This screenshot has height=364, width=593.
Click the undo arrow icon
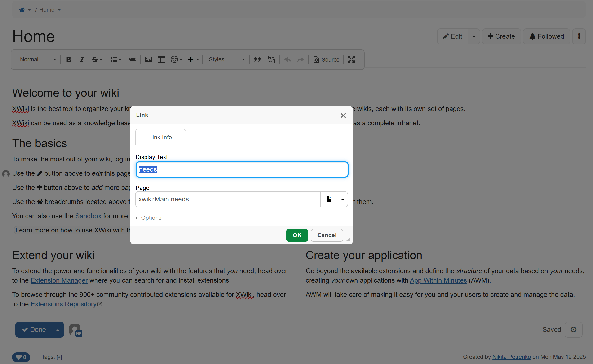coord(288,59)
